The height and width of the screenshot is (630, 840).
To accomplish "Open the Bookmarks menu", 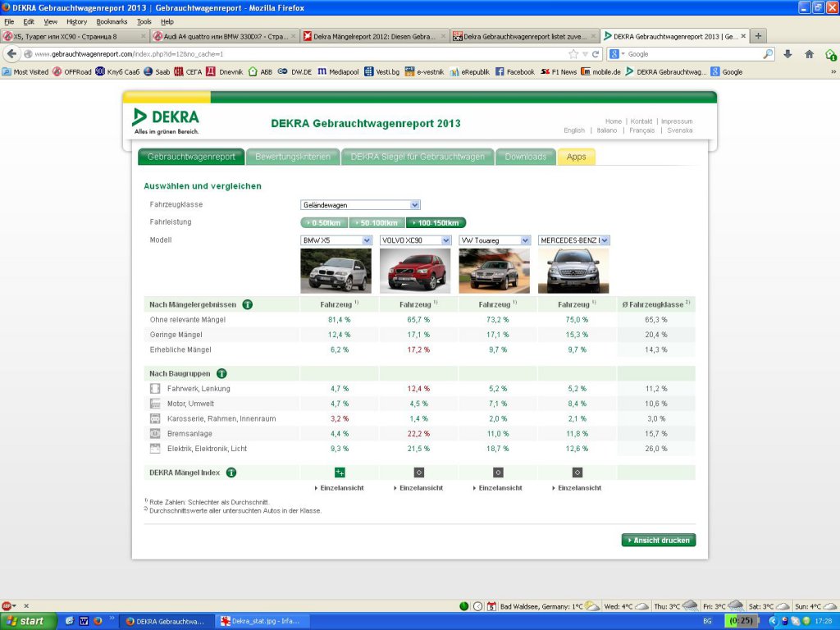I will pyautogui.click(x=112, y=21).
